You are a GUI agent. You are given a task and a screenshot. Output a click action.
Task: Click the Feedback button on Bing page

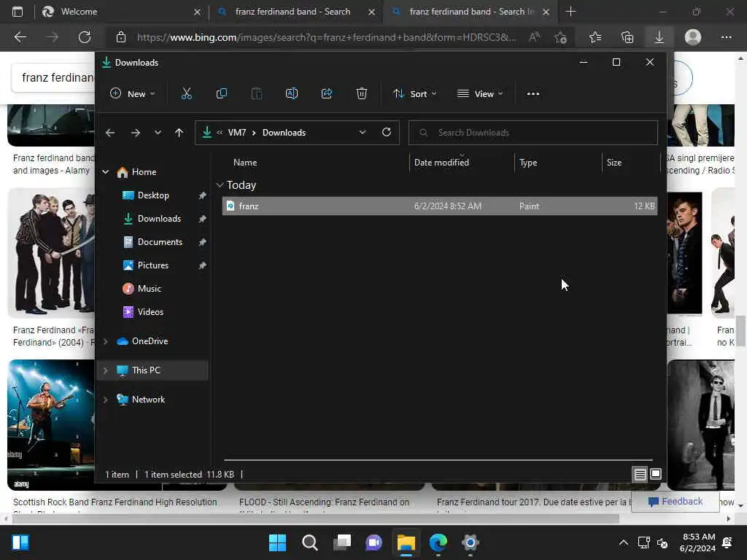point(675,502)
